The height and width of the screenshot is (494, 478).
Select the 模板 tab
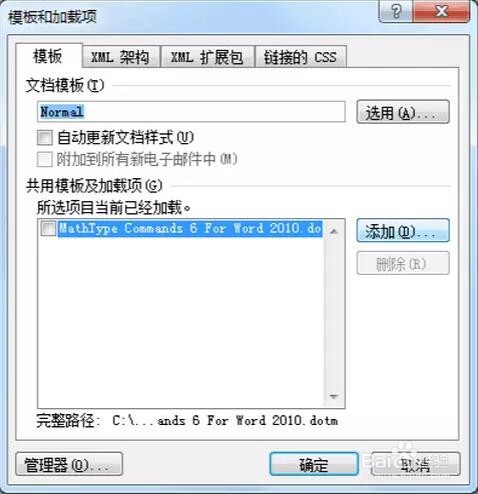[49, 56]
